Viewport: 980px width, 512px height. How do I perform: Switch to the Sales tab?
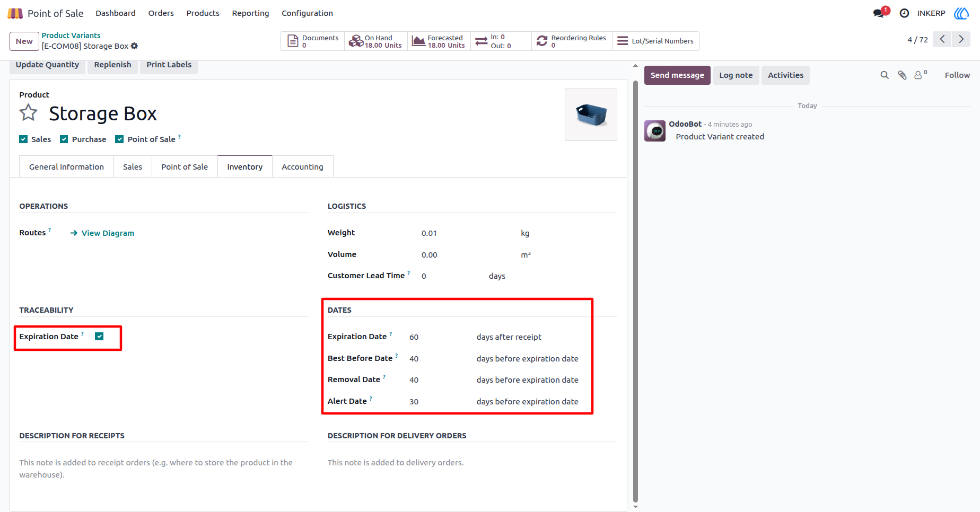[x=133, y=167]
